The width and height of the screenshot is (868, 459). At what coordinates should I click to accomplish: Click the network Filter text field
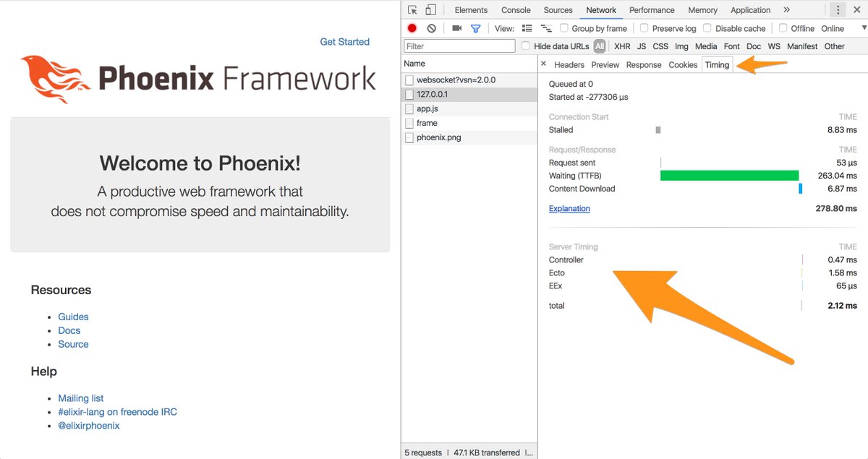[459, 46]
